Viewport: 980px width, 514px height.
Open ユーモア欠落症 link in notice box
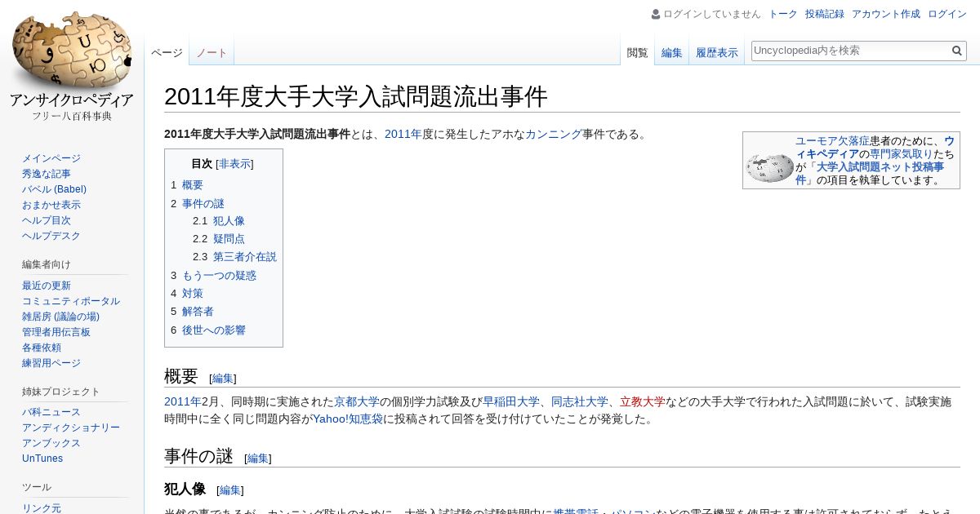832,141
